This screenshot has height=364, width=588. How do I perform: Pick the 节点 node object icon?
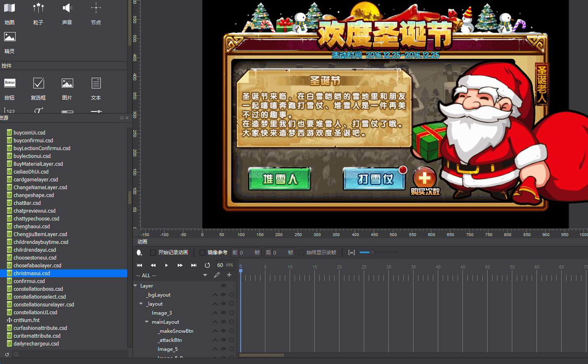pyautogui.click(x=96, y=8)
